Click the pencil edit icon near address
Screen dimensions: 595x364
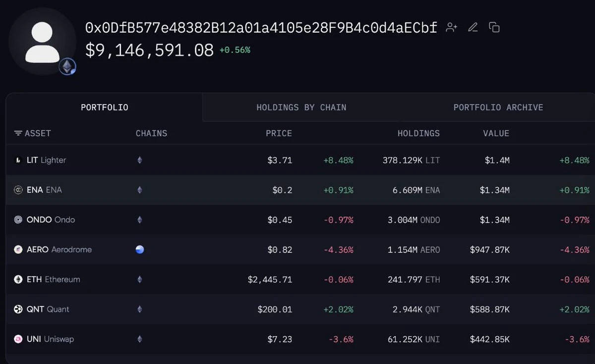(x=473, y=27)
